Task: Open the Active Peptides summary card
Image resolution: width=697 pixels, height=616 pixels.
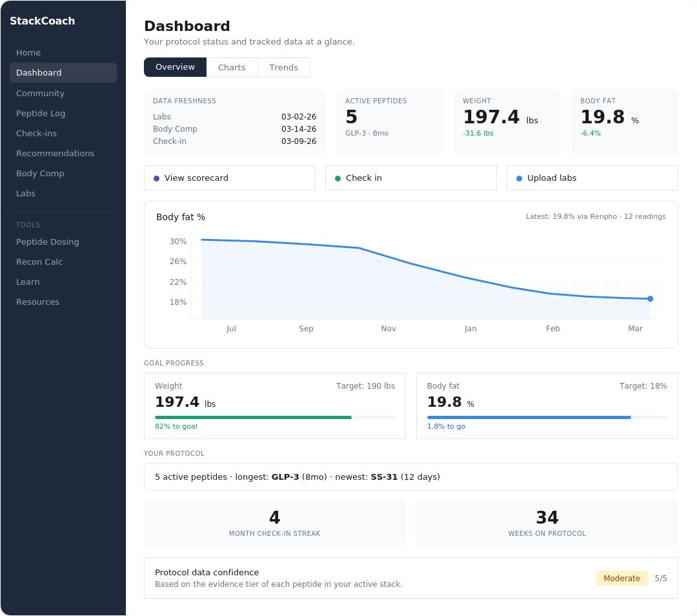Action: coord(389,122)
